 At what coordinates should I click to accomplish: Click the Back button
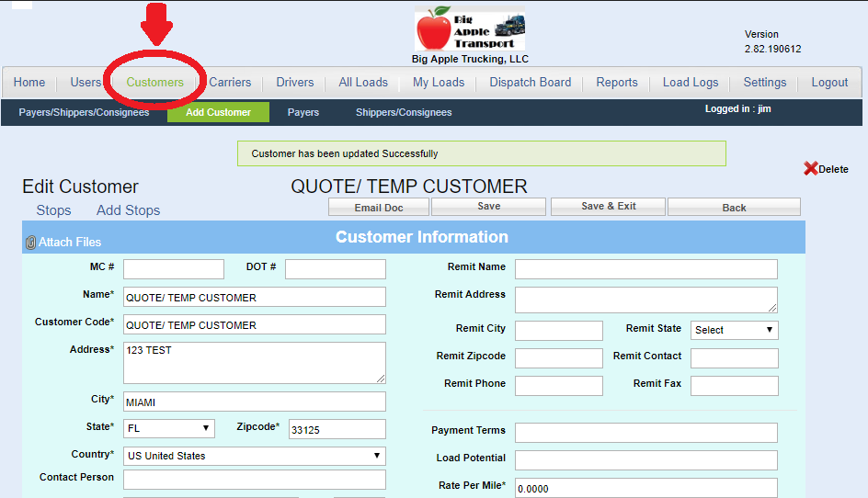[734, 208]
